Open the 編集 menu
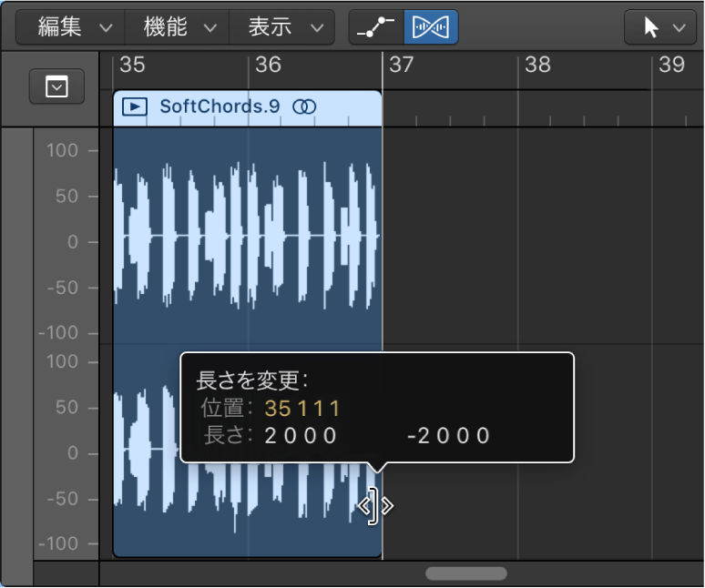Screen dimensions: 705x588 [x=70, y=27]
